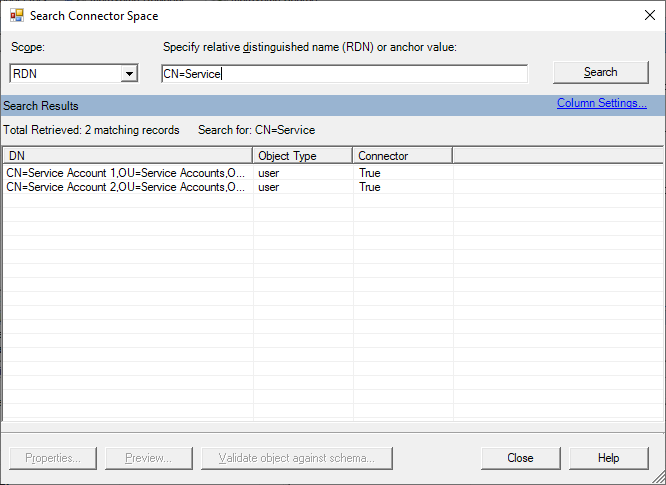Click the Connector column header
666x485 pixels.
[x=402, y=156]
